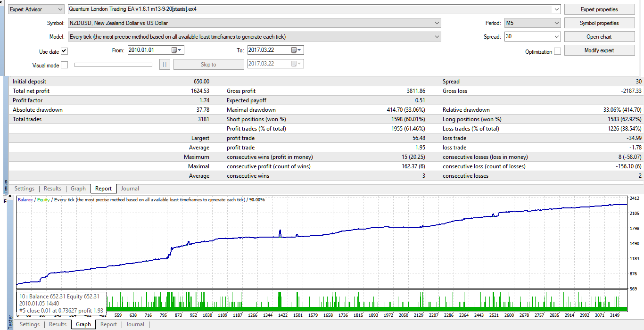The height and width of the screenshot is (330, 644).
Task: Click the Symbol properties button
Action: click(x=599, y=23)
